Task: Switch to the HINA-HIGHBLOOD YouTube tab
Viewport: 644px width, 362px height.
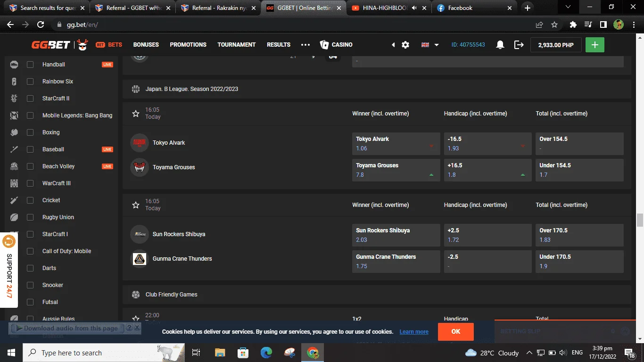Action: [389, 8]
